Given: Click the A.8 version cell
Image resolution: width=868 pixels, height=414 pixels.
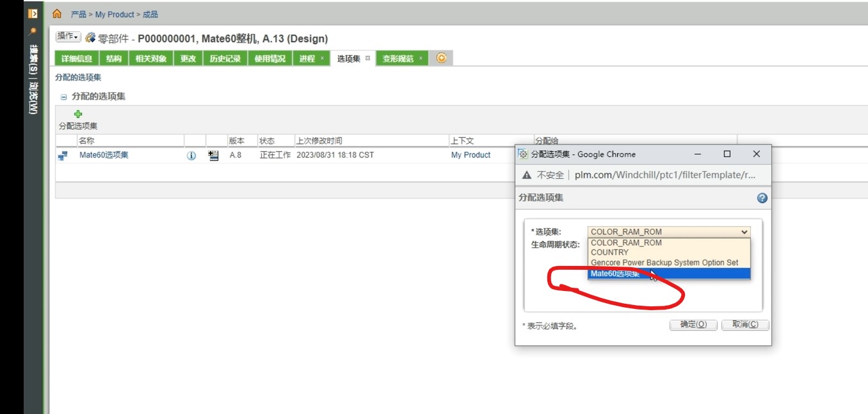Looking at the screenshot, I should (236, 155).
